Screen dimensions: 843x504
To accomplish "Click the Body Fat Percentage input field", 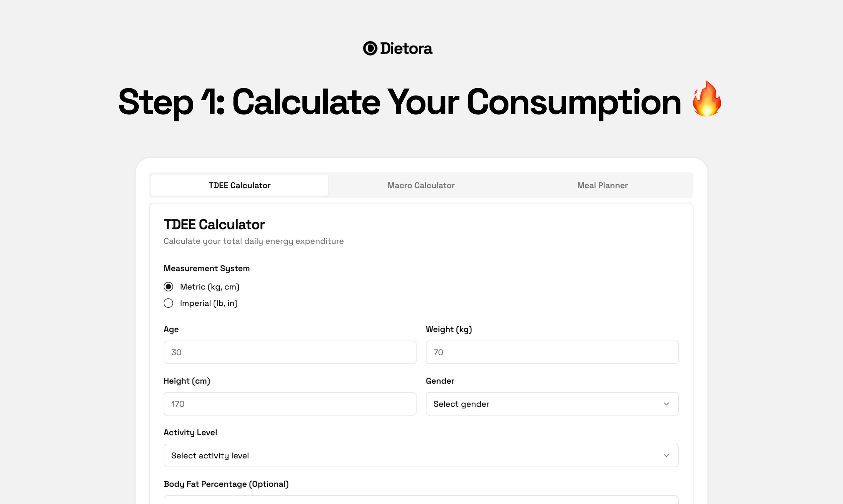I will tap(421, 500).
